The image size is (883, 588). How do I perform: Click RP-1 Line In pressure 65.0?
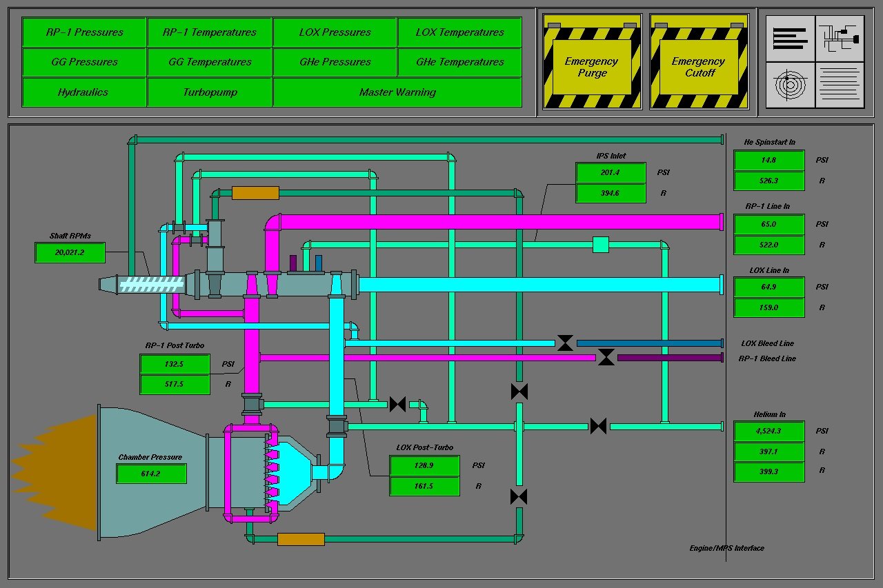pyautogui.click(x=769, y=224)
